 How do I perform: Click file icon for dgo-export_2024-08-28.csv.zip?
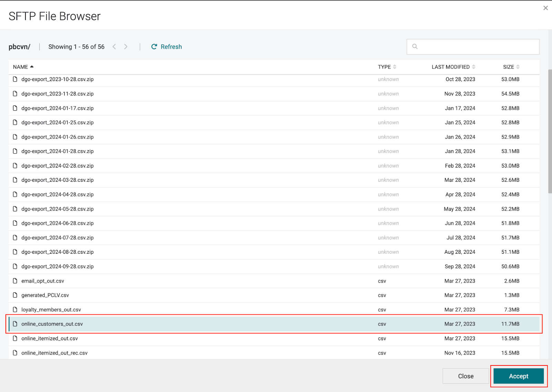pyautogui.click(x=15, y=252)
